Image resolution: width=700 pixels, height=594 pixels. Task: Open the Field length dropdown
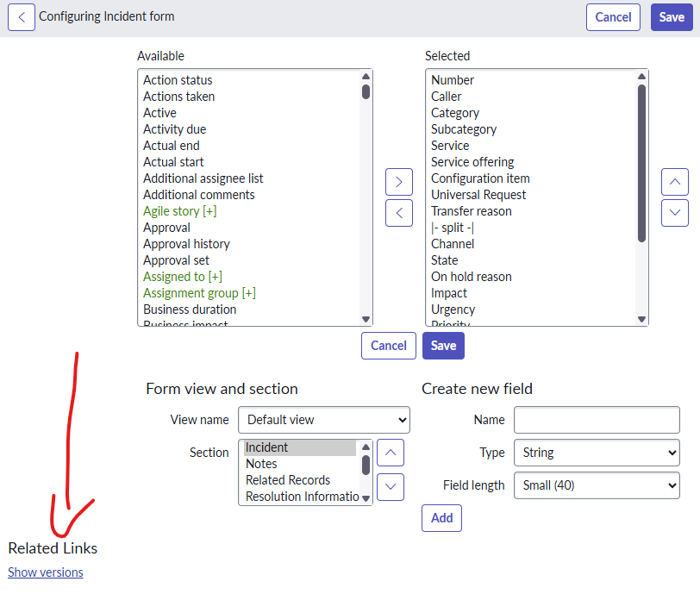coord(597,485)
